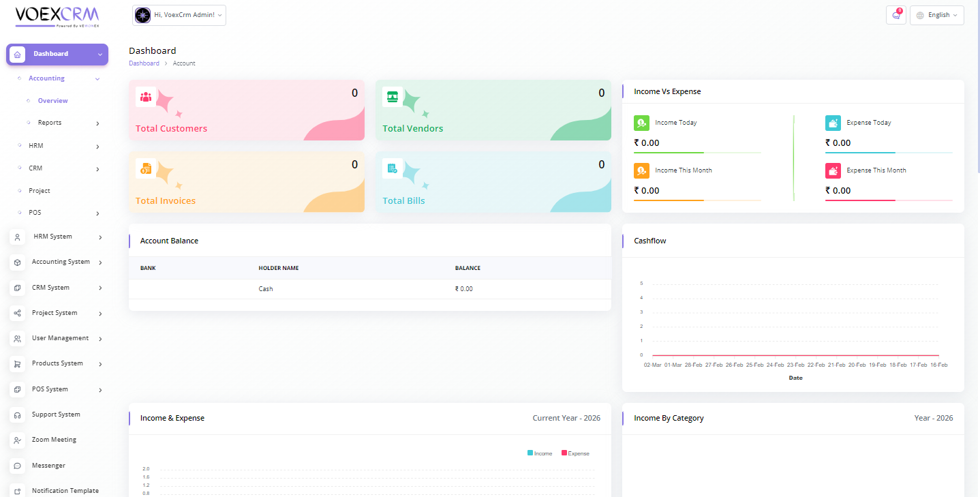The image size is (980, 497).
Task: Click the Income Today green icon
Action: click(x=641, y=123)
